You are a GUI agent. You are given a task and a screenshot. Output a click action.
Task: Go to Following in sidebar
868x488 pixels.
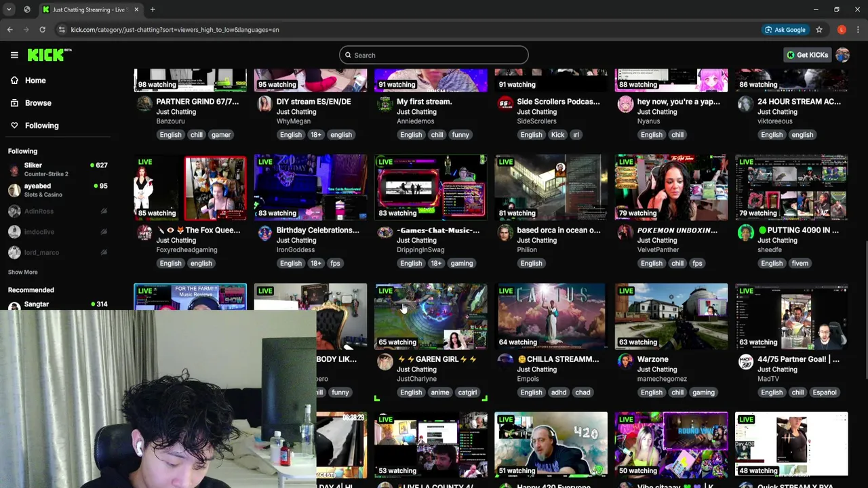41,125
